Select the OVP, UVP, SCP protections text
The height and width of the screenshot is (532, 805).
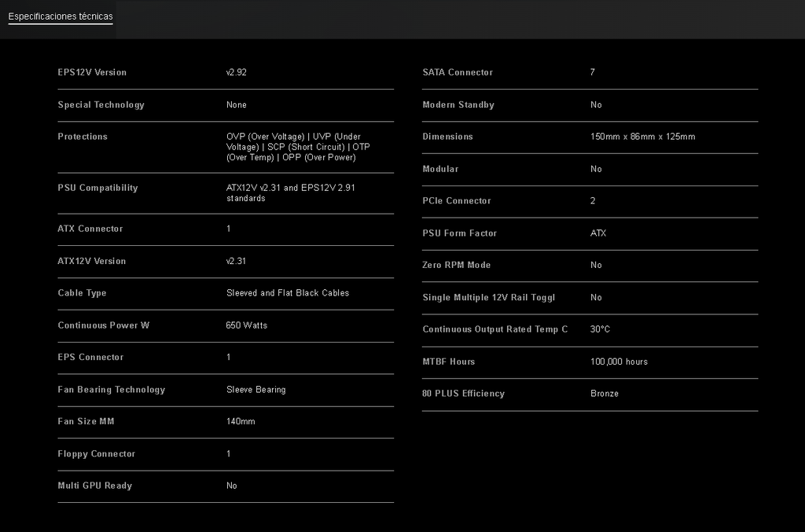pos(298,147)
